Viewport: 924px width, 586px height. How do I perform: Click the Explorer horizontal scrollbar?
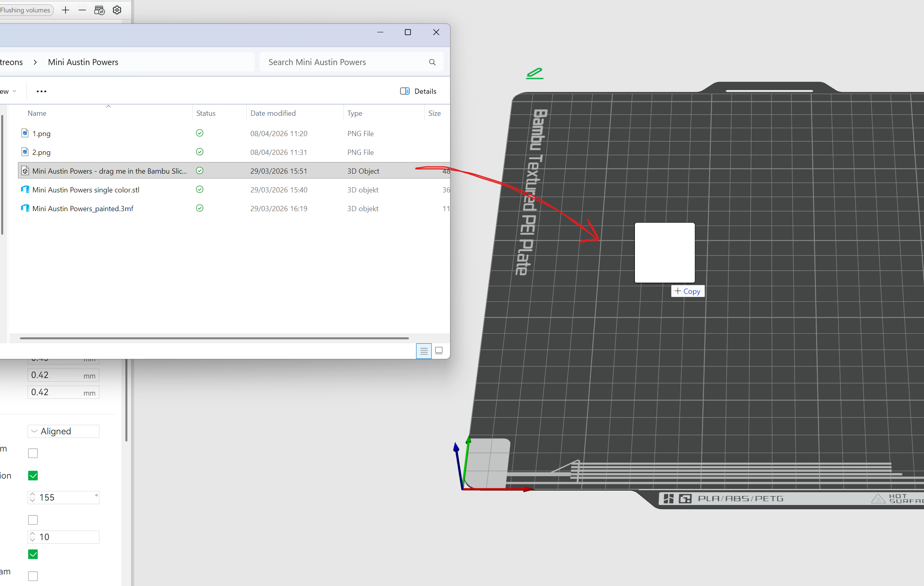coord(214,338)
